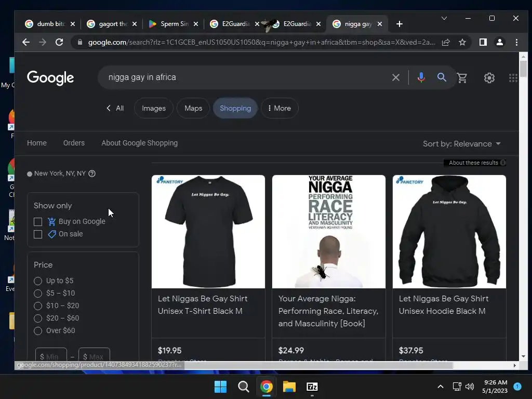Screen dimensions: 532x399
Task: Expand the Sort by: Relevance dropdown
Action: (x=461, y=144)
